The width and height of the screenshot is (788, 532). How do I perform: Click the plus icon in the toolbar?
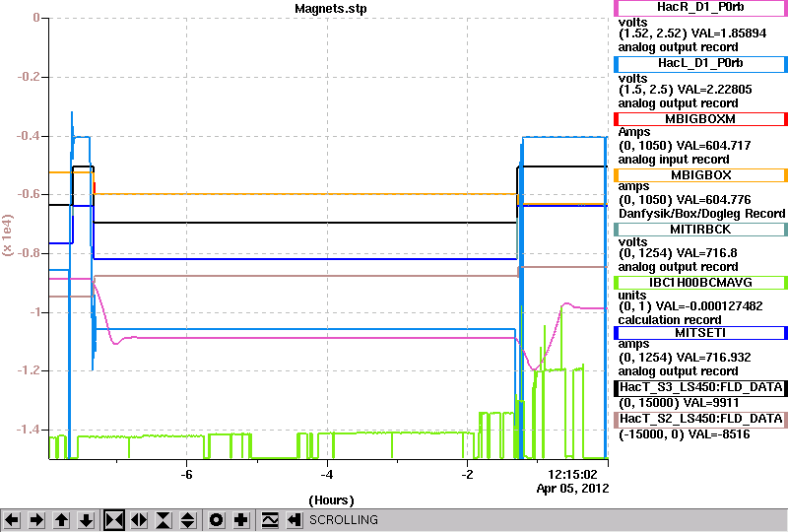(241, 520)
